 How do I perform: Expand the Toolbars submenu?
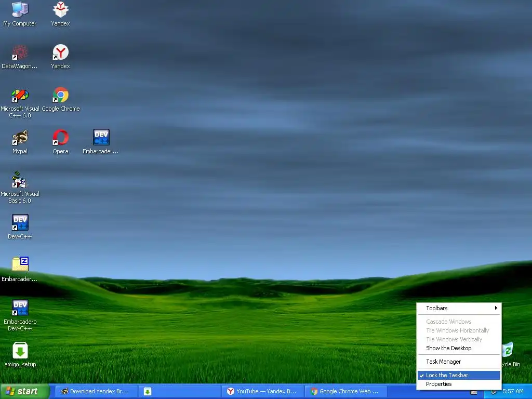(459, 308)
